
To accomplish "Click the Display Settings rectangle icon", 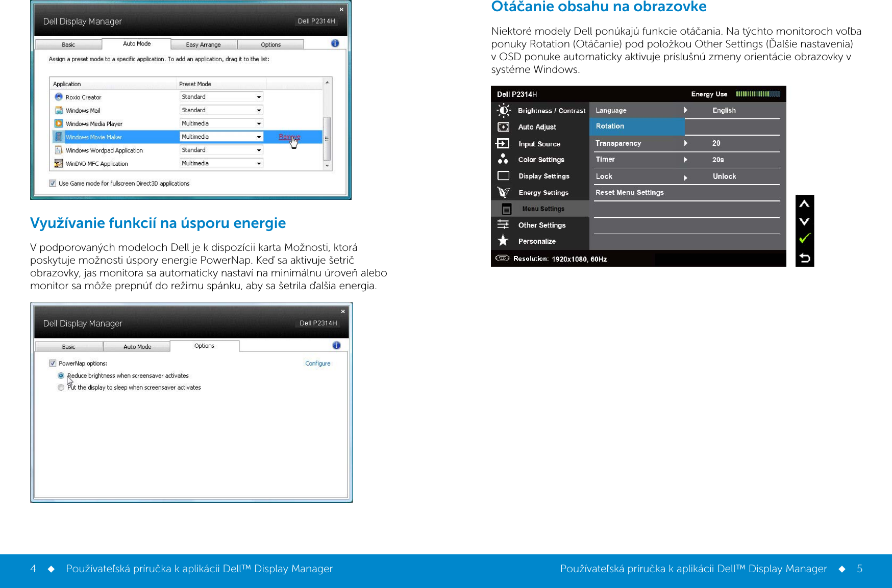I will (x=503, y=176).
